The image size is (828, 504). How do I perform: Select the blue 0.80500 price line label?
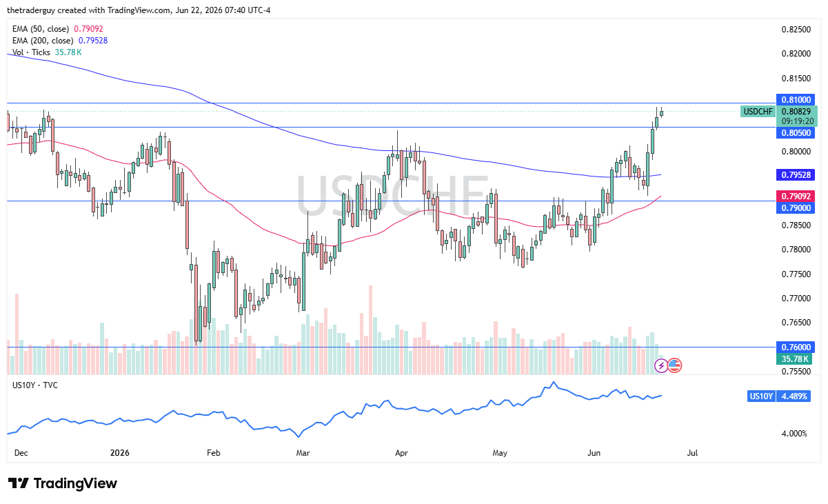pos(796,132)
